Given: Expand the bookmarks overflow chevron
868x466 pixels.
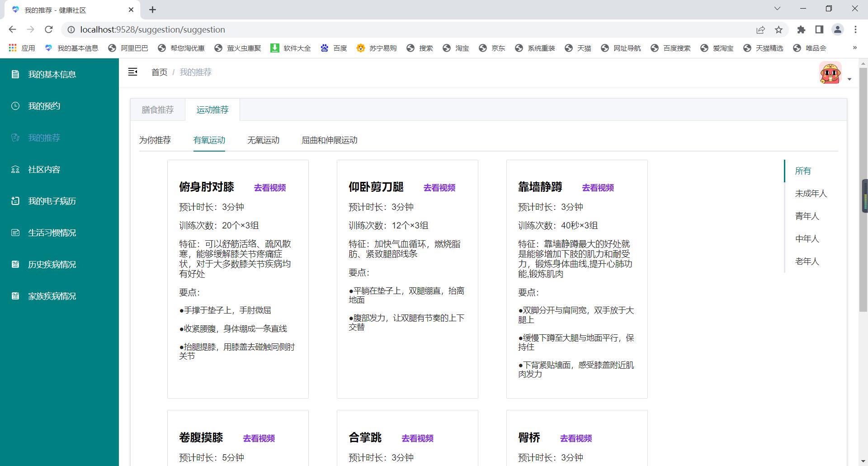Looking at the screenshot, I should (854, 48).
